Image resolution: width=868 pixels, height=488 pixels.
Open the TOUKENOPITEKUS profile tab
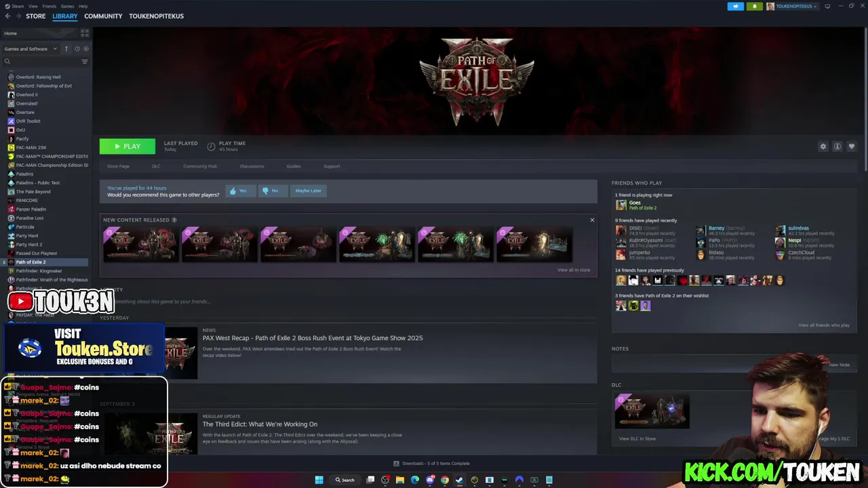tap(157, 16)
